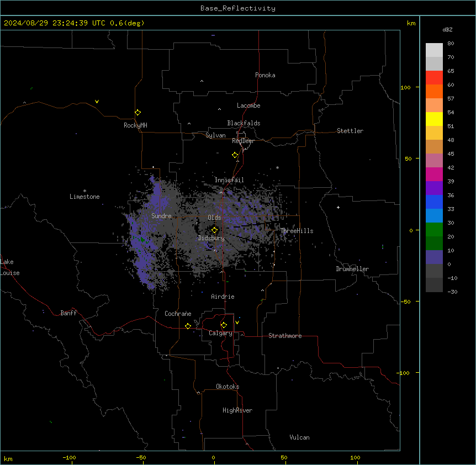
Task: Pick the slate purple 0-10 dBZ legend swatch
Action: tap(434, 257)
